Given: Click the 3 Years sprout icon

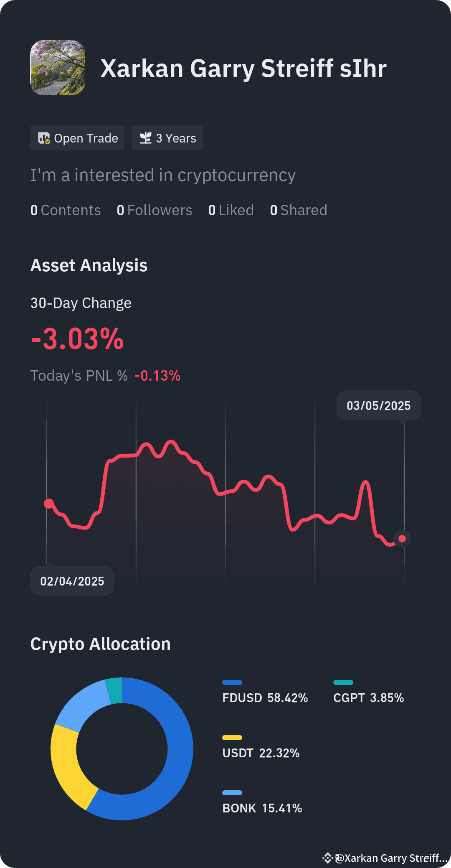Looking at the screenshot, I should [145, 138].
